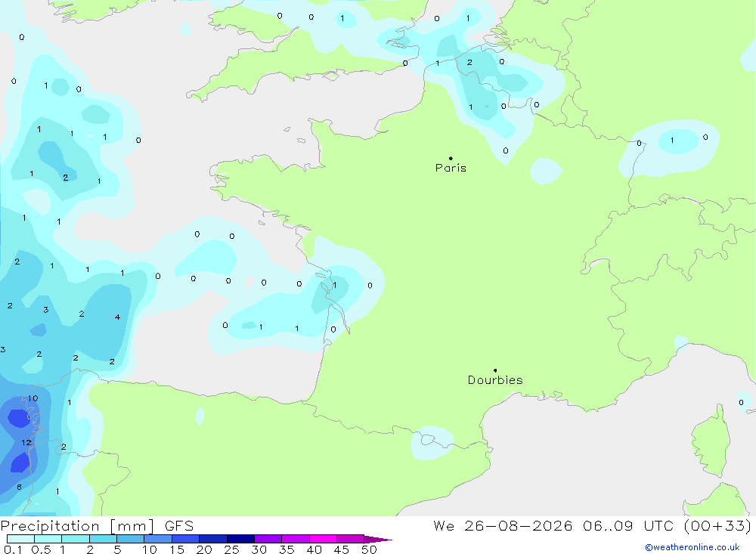
Task: Click the '0.5' legend scale label
Action: coord(41,549)
